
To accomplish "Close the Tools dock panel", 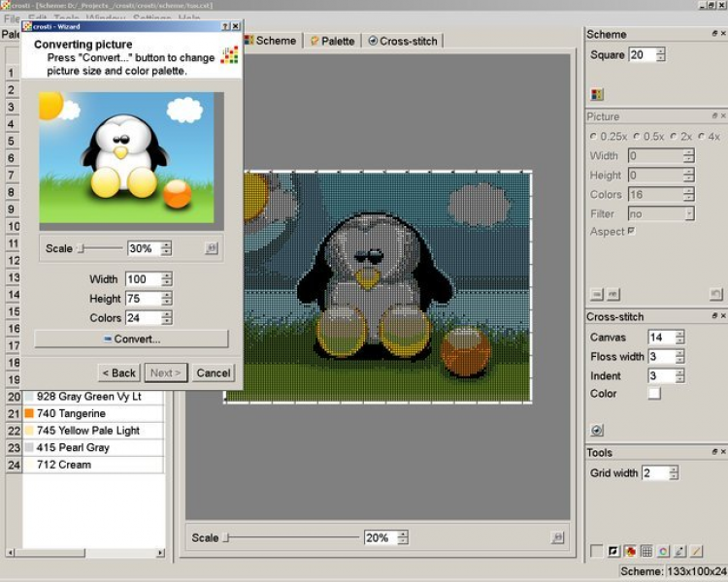I will 723,452.
